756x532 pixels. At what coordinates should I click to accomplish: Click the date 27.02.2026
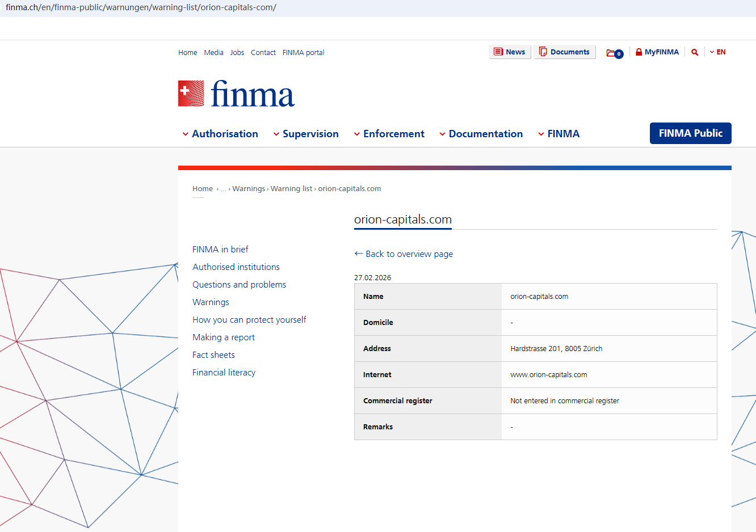(x=372, y=278)
